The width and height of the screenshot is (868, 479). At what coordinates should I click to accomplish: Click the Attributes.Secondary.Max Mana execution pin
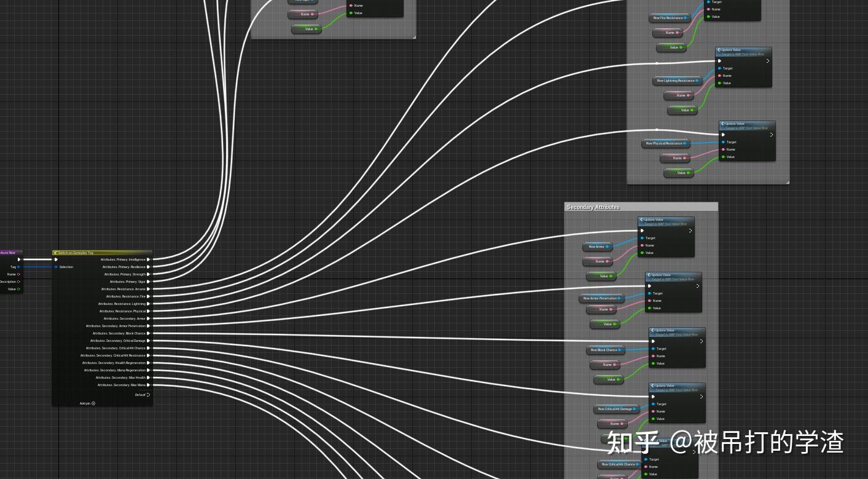[149, 385]
